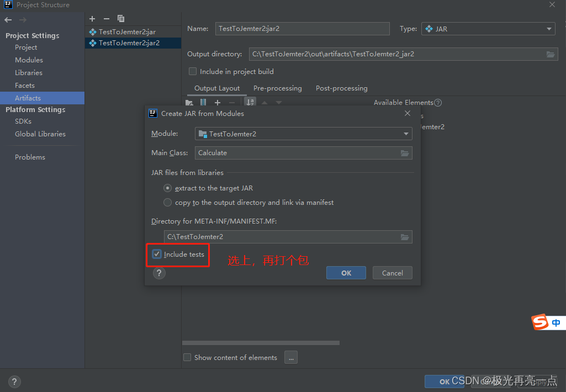Select extract to the target JAR option
Image resolution: width=566 pixels, height=392 pixels.
(167, 188)
